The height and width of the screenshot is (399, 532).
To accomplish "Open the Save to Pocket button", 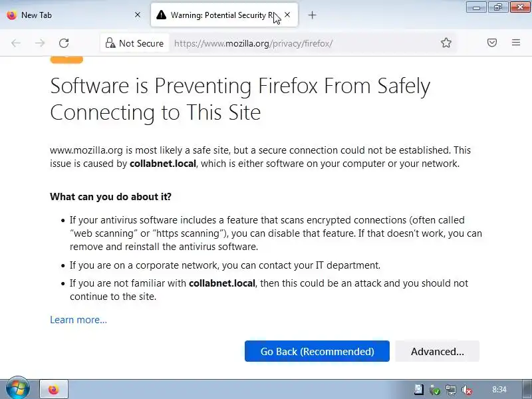I will pos(492,43).
